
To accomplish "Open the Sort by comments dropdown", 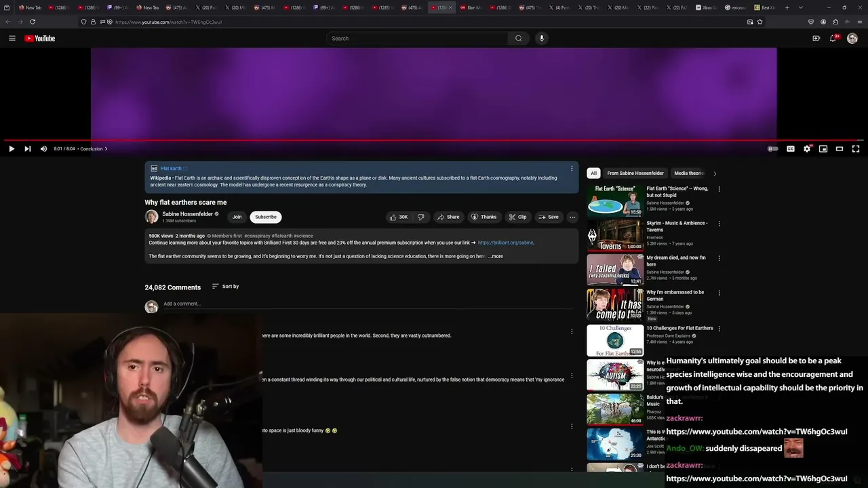I will tap(226, 287).
